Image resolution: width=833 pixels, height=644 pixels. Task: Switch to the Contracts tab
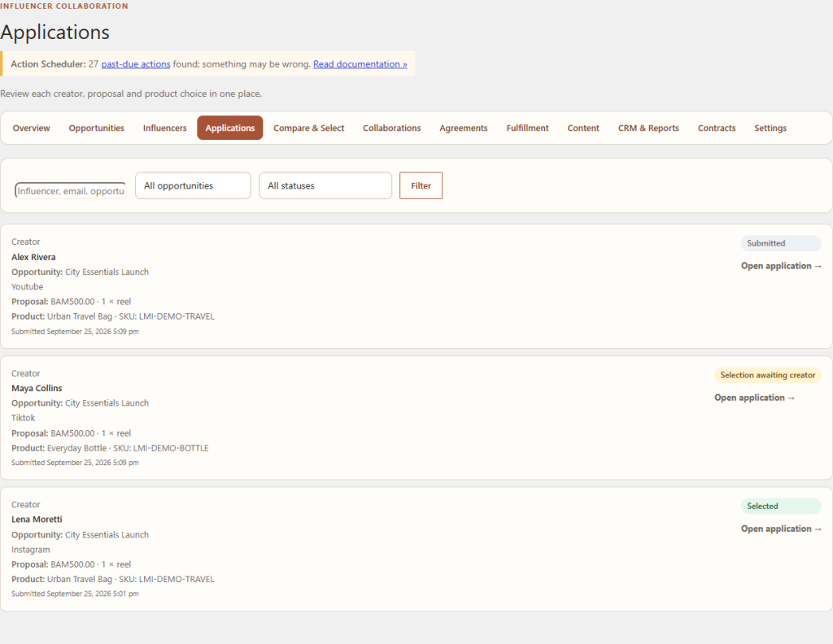click(x=716, y=128)
